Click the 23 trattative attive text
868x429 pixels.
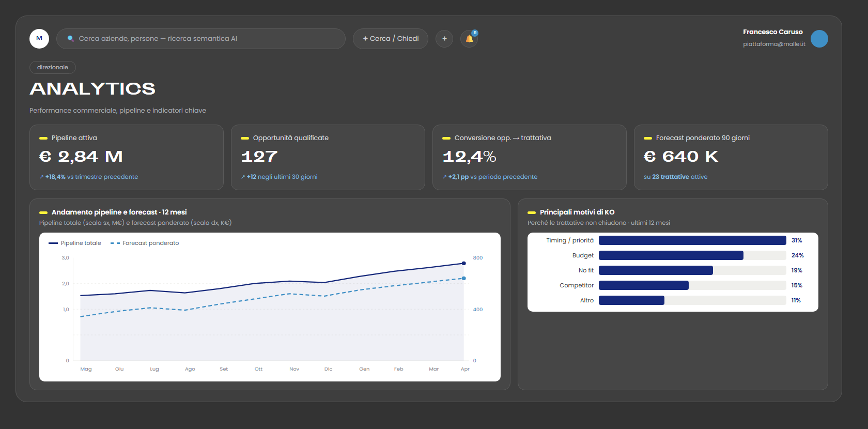[680, 177]
